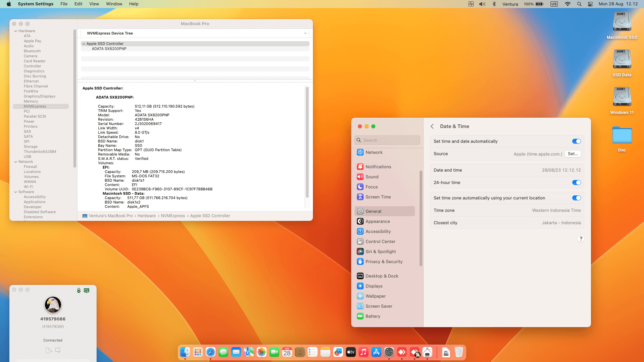Image resolution: width=644 pixels, height=362 pixels.
Task: Open the Window menu
Action: tap(114, 4)
